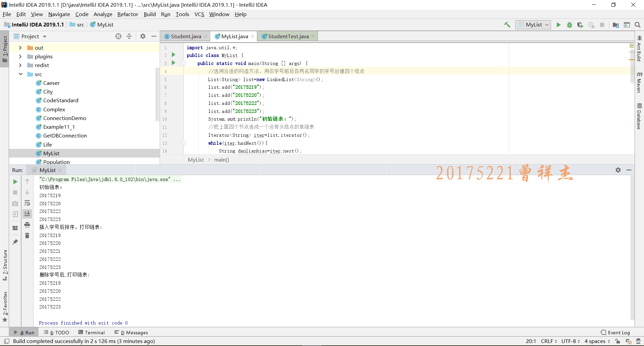Open Project Structure icon in toolbar
644x346 pixels.
(616, 25)
